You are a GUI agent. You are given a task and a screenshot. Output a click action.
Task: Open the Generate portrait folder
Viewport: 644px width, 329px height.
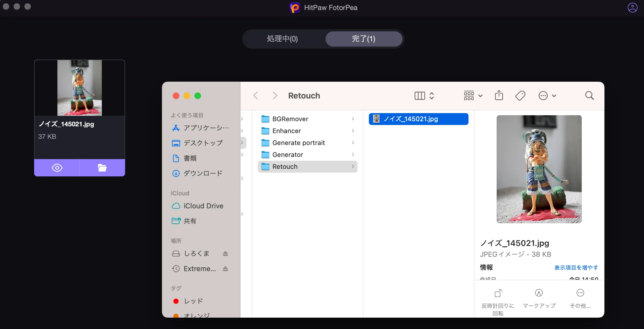coord(308,143)
